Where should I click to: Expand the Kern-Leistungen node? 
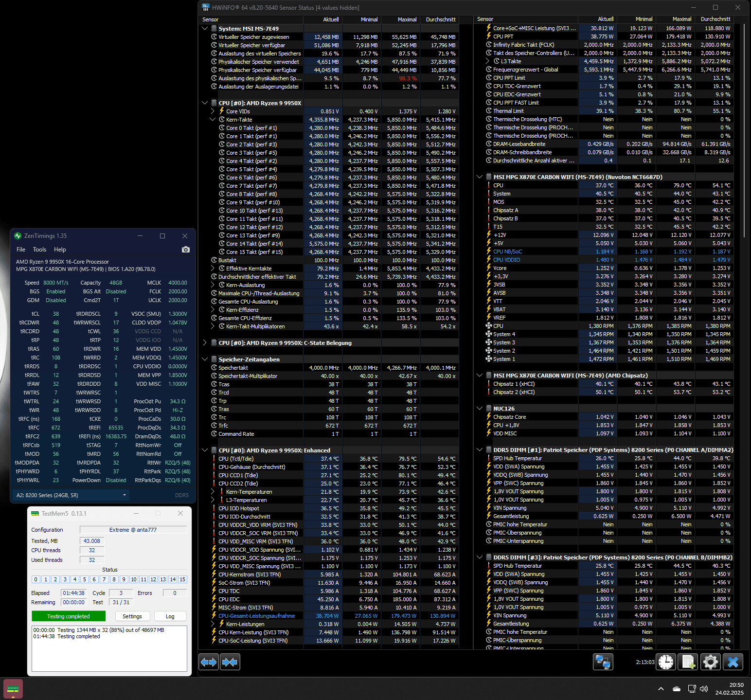pyautogui.click(x=213, y=624)
